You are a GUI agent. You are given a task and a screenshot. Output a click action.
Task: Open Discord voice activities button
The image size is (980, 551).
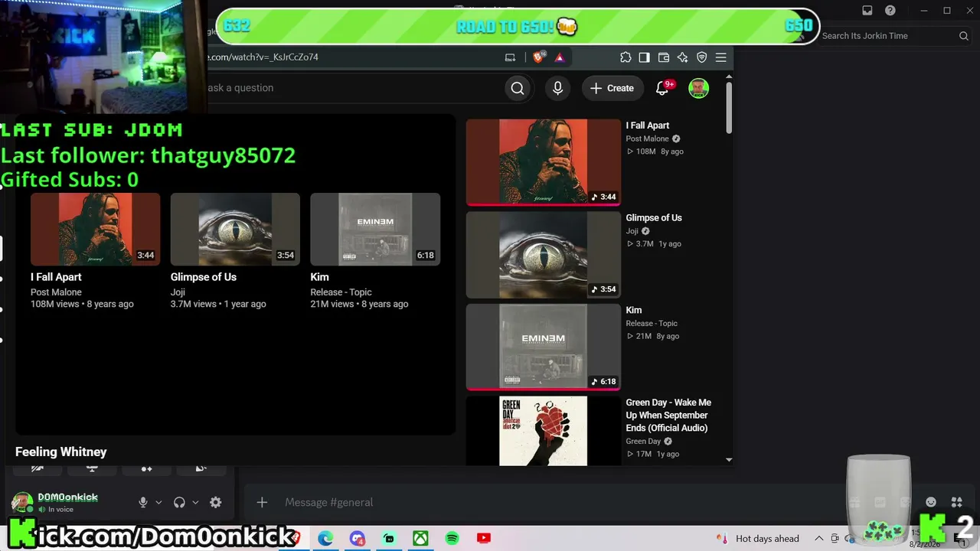click(146, 468)
